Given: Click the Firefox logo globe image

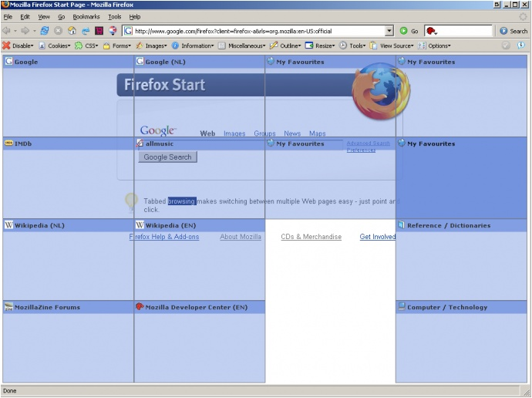Looking at the screenshot, I should point(381,91).
